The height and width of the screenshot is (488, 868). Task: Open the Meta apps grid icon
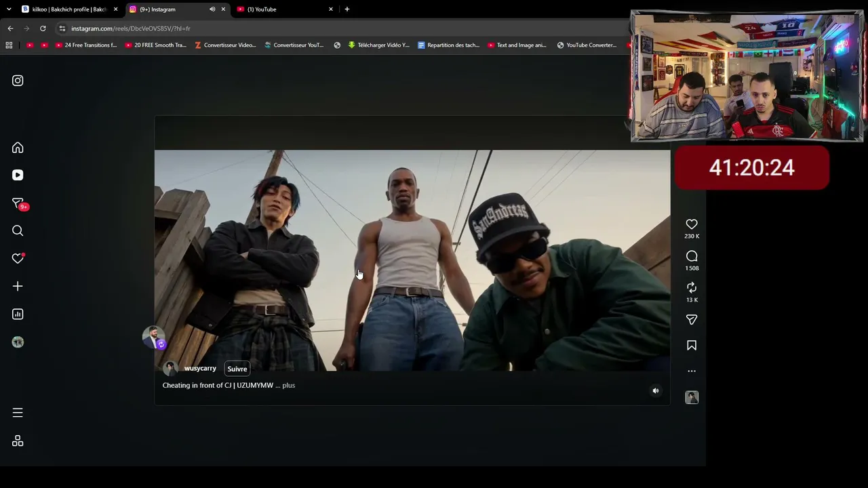point(18,441)
